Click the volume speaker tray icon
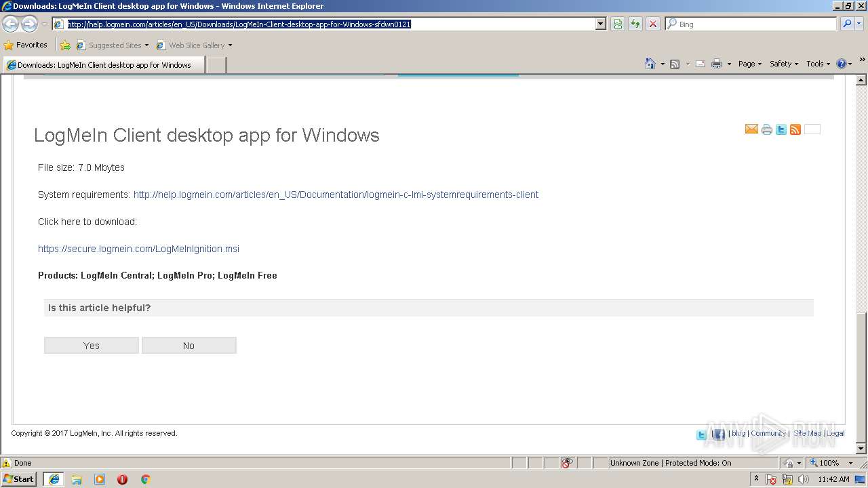 click(x=803, y=480)
